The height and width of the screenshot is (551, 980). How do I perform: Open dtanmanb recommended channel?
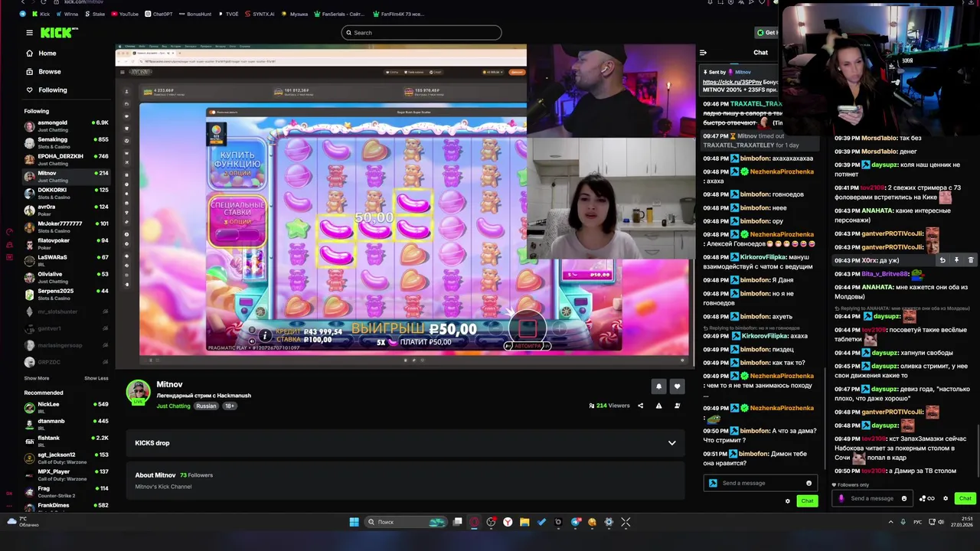tap(67, 424)
